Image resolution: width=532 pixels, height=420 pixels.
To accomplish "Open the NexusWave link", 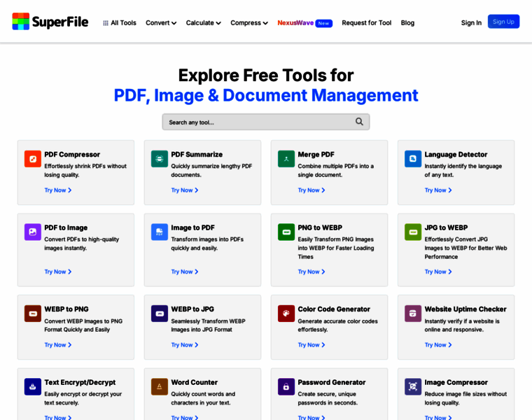I will pos(295,23).
